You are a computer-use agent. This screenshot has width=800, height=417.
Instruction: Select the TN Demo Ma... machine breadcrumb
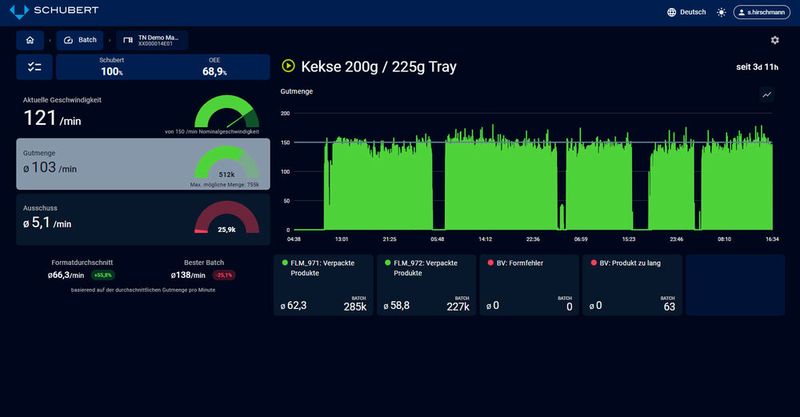pyautogui.click(x=152, y=40)
